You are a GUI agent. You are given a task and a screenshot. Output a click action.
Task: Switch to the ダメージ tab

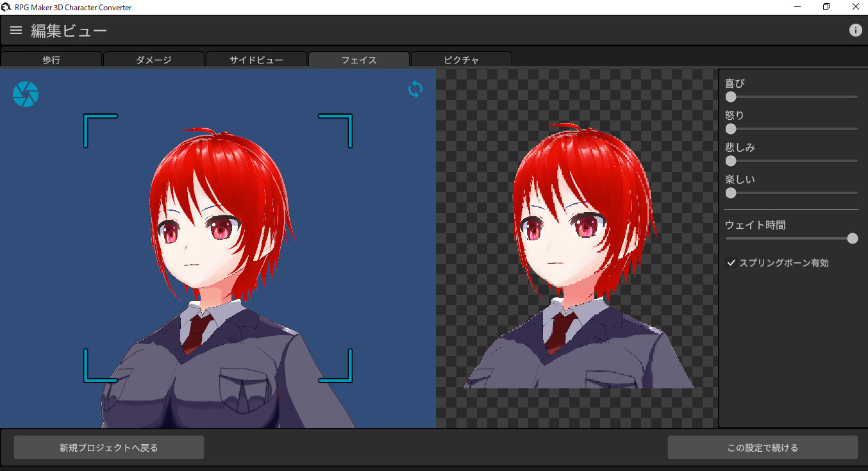[x=153, y=60]
